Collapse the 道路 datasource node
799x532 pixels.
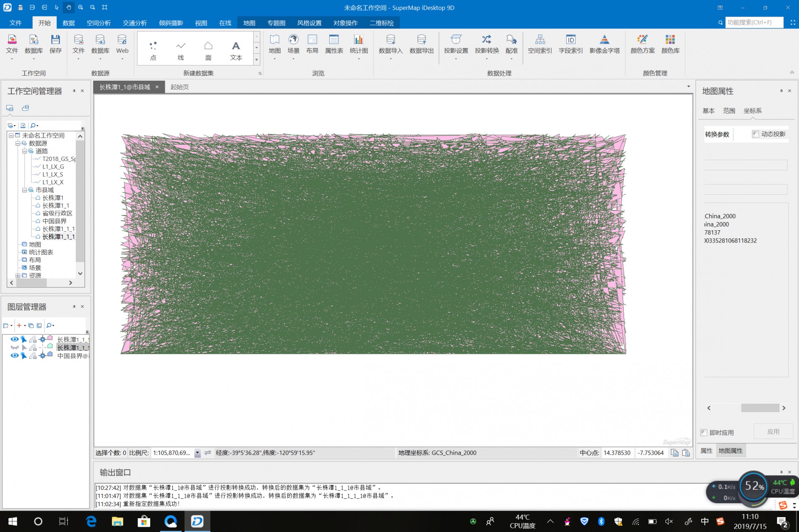[x=24, y=151]
